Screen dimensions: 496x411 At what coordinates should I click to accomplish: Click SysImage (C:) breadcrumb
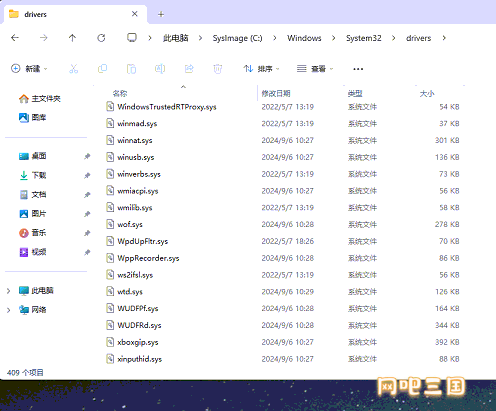238,38
